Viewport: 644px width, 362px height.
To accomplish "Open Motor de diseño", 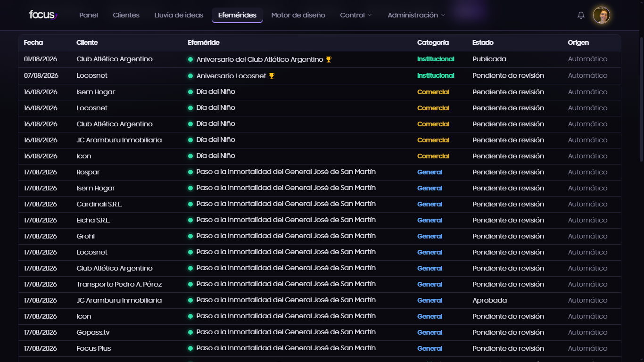I will pyautogui.click(x=298, y=15).
